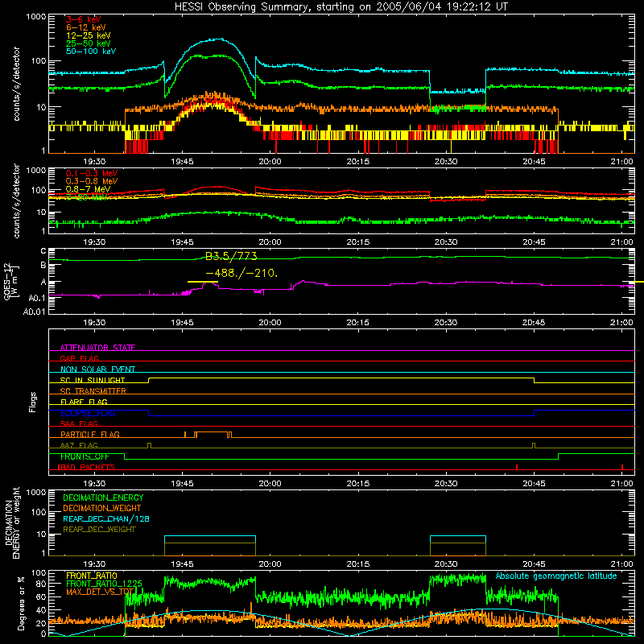The width and height of the screenshot is (644, 644).
Task: Select the SC_IN_SUNLIGHT flag label
Action: [x=93, y=380]
